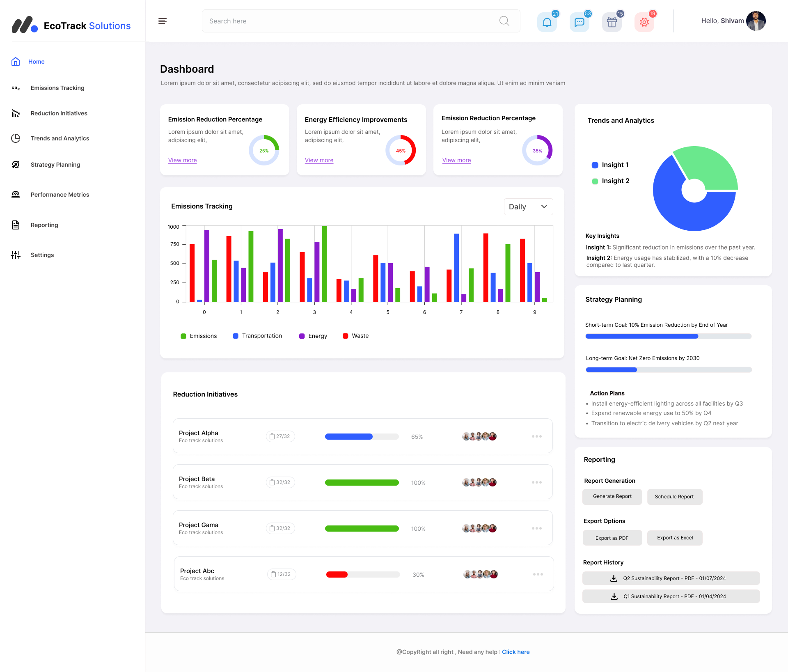Open the notifications bell icon

tap(547, 22)
